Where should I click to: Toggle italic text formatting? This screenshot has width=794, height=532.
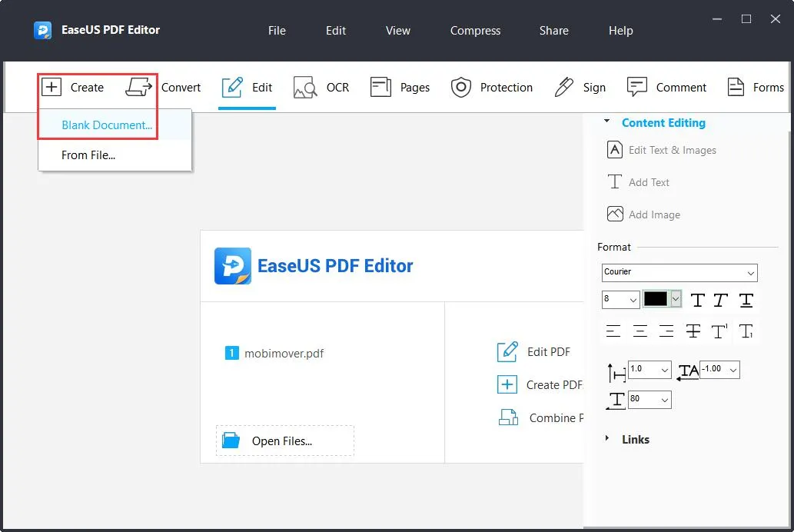721,301
